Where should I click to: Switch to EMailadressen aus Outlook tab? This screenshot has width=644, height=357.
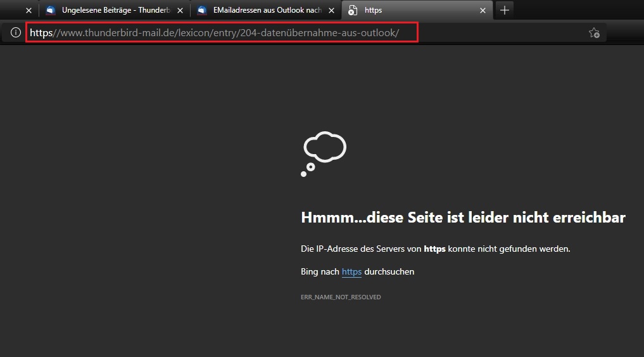click(x=266, y=10)
